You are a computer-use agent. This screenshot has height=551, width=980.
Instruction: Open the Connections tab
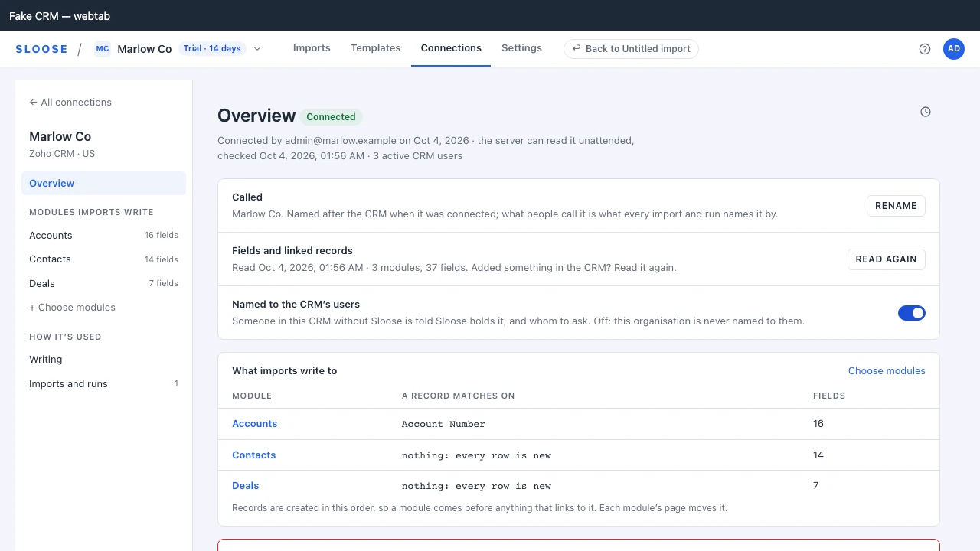451,48
